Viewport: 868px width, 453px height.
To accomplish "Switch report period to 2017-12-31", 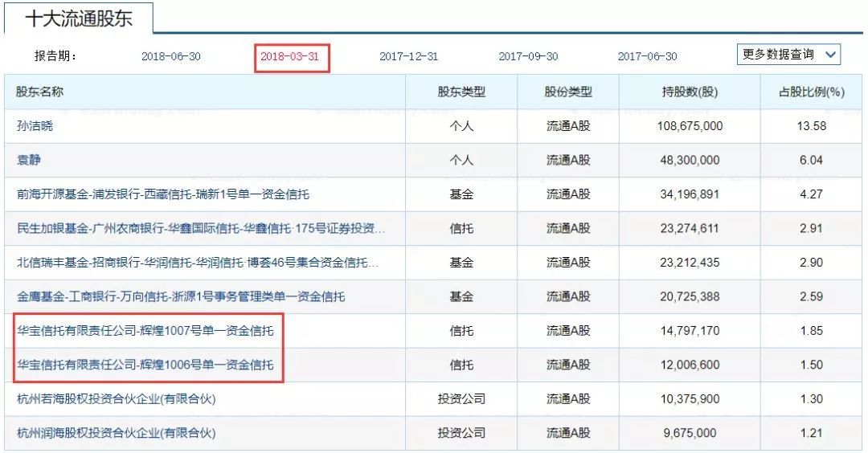I will click(408, 56).
